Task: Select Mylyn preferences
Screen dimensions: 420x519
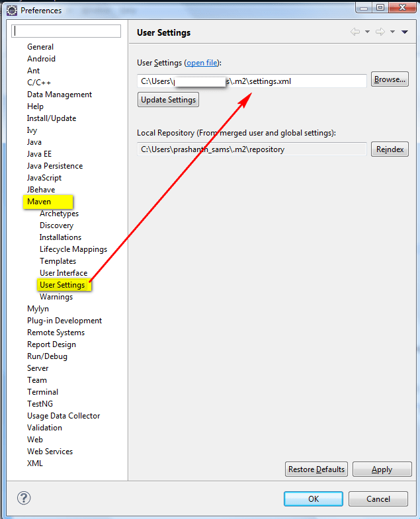Action: point(38,309)
